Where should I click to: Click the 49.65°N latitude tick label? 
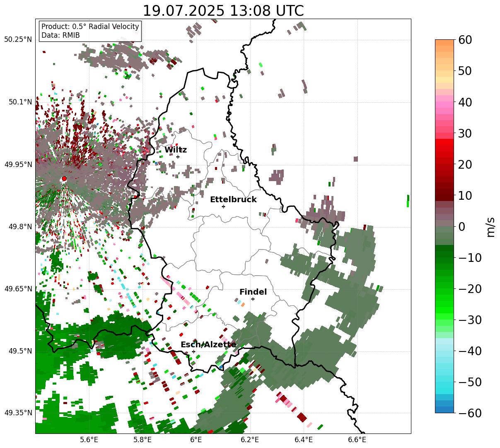[18, 289]
